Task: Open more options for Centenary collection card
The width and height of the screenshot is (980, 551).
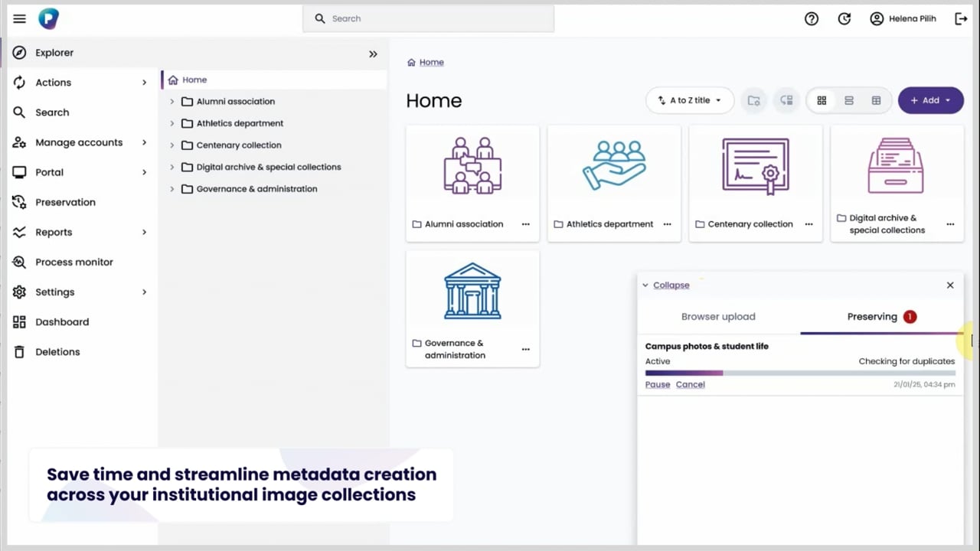Action: tap(808, 224)
